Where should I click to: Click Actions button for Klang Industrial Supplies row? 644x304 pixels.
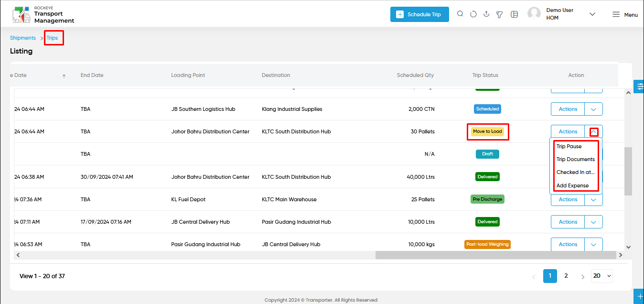click(568, 109)
